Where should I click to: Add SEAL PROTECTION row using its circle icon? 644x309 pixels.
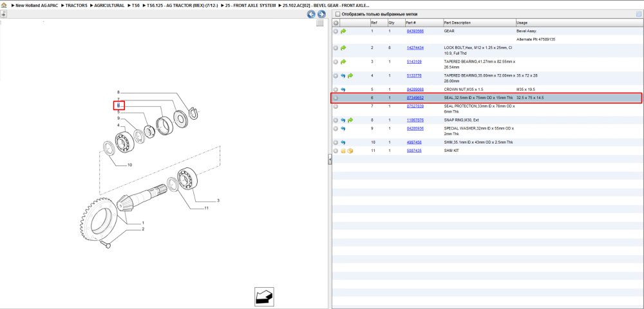click(336, 106)
